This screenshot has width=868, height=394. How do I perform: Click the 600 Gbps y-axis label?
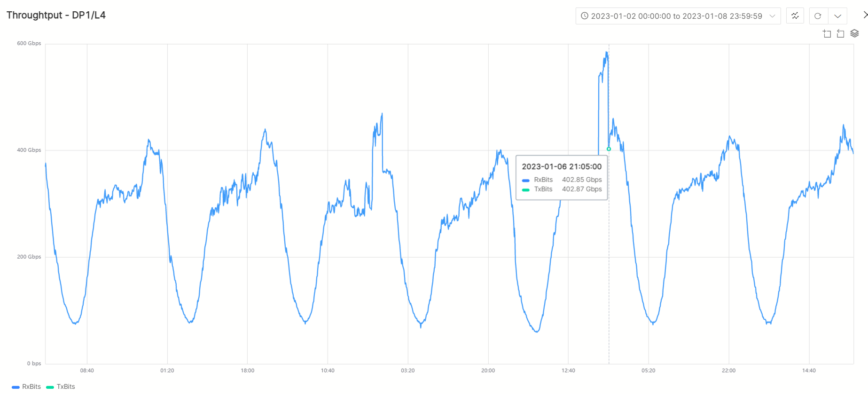tap(29, 43)
